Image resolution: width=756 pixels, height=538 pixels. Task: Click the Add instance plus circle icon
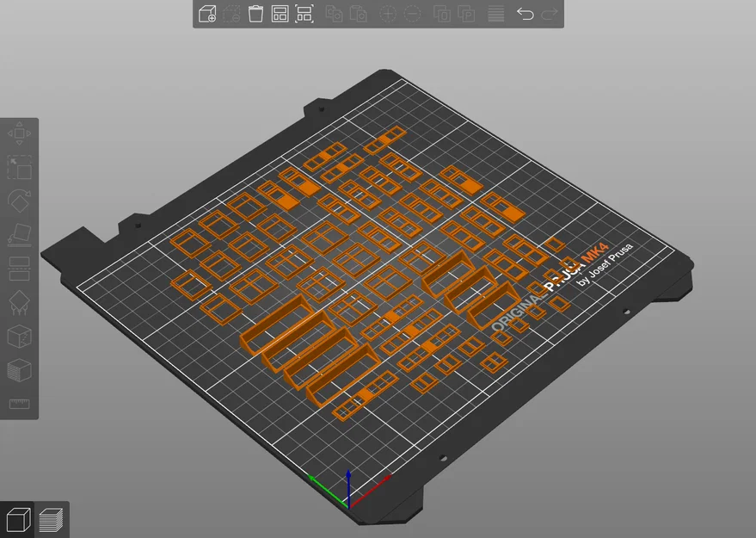pos(388,14)
